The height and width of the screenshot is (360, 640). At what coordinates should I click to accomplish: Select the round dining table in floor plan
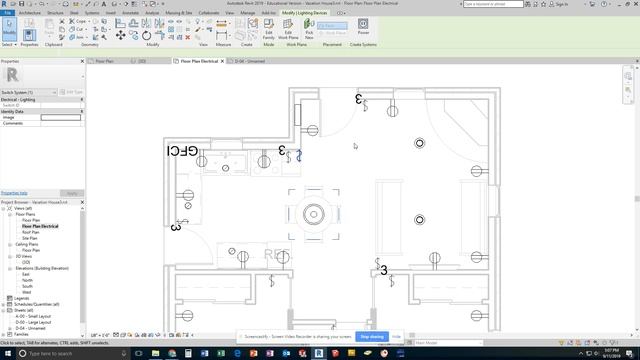[x=313, y=214]
